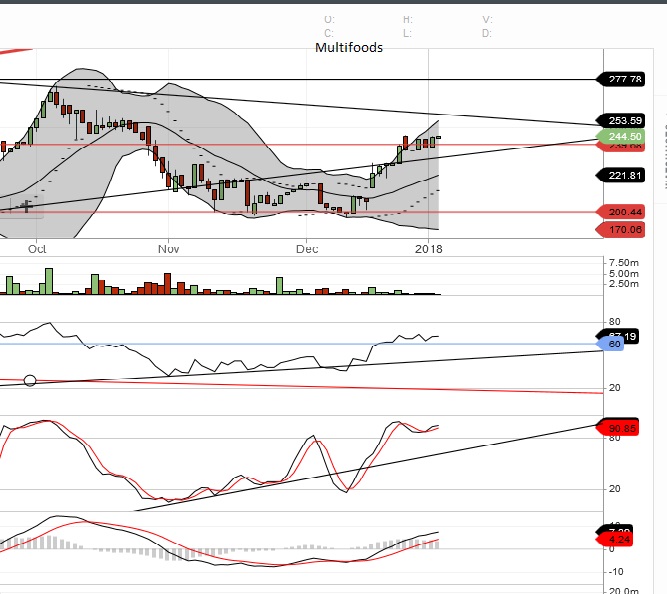Click the V: volume field
The width and height of the screenshot is (667, 594).
[x=487, y=20]
